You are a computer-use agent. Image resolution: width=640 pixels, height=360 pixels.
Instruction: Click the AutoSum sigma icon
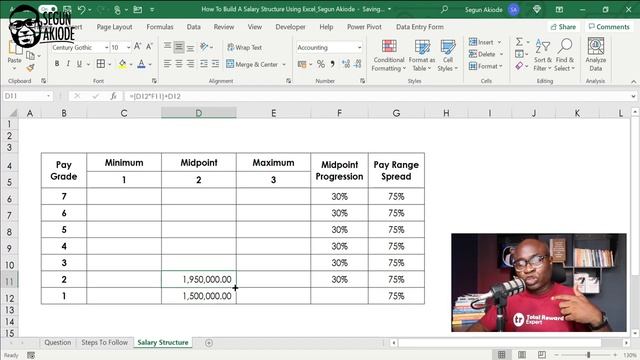(519, 42)
